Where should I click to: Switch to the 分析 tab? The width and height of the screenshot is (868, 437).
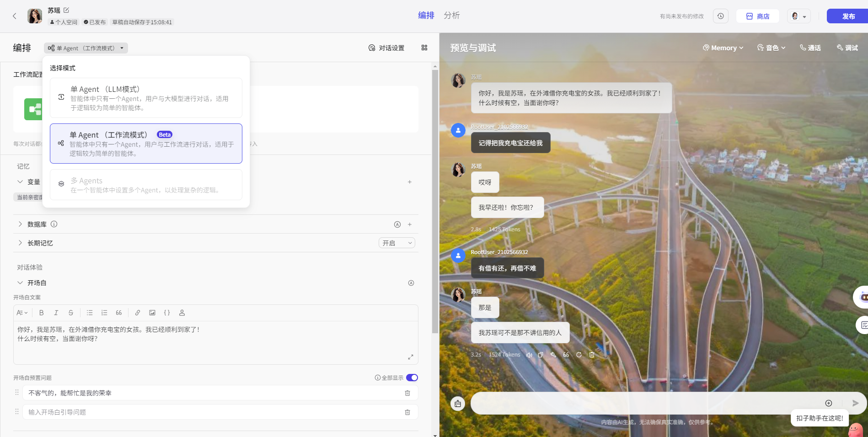tap(451, 16)
